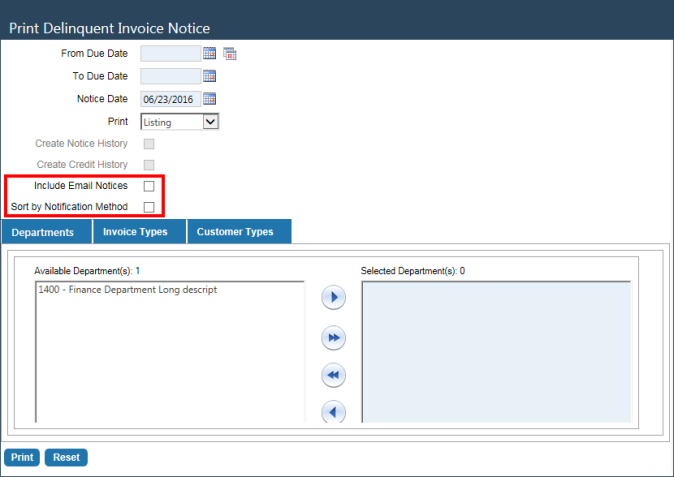Open the Notice Date calendar picker
Screen dimensions: 674x477
pos(210,99)
